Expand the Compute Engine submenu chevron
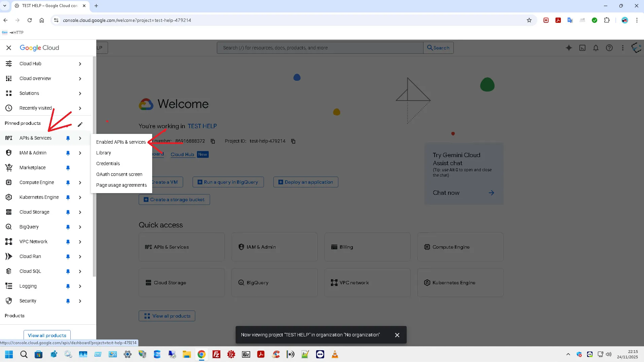644x362 pixels. pyautogui.click(x=80, y=183)
